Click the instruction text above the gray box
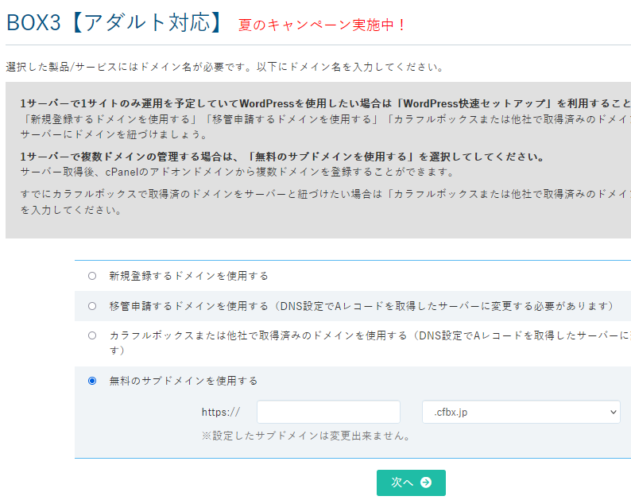Viewport: 631px width, 500px height. [224, 67]
